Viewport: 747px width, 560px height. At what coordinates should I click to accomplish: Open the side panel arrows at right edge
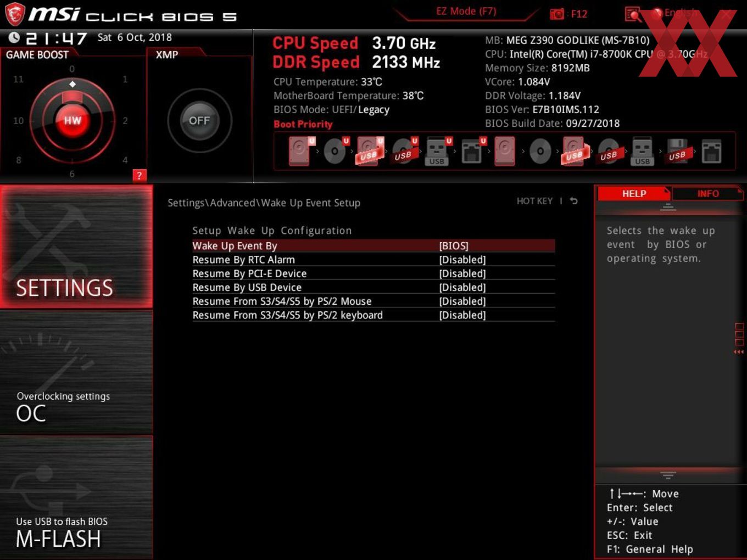(739, 339)
